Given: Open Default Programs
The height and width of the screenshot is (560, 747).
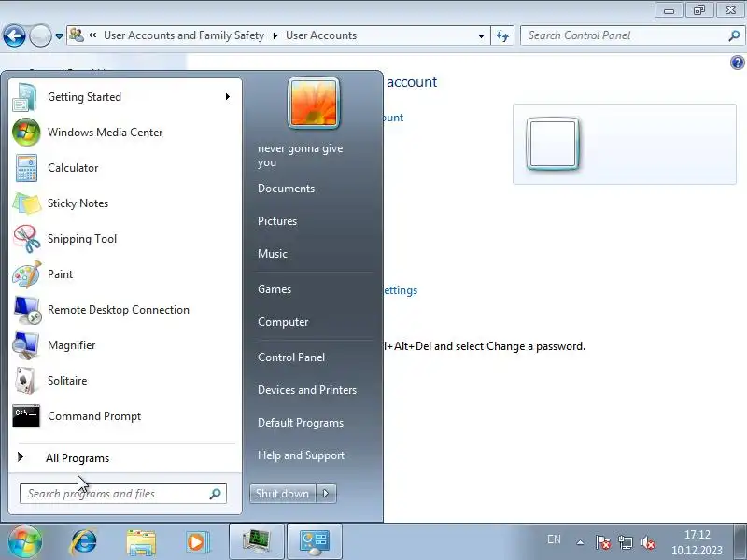Looking at the screenshot, I should [x=300, y=423].
